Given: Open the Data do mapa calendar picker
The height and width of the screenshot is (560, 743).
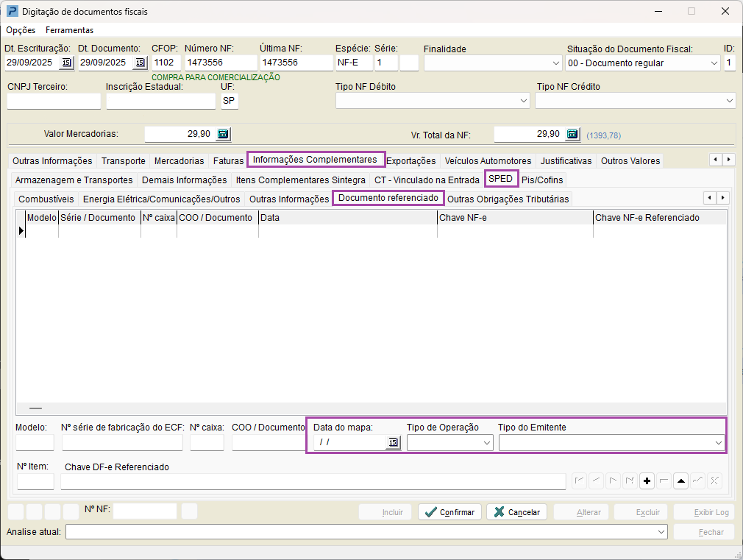Looking at the screenshot, I should pos(394,442).
